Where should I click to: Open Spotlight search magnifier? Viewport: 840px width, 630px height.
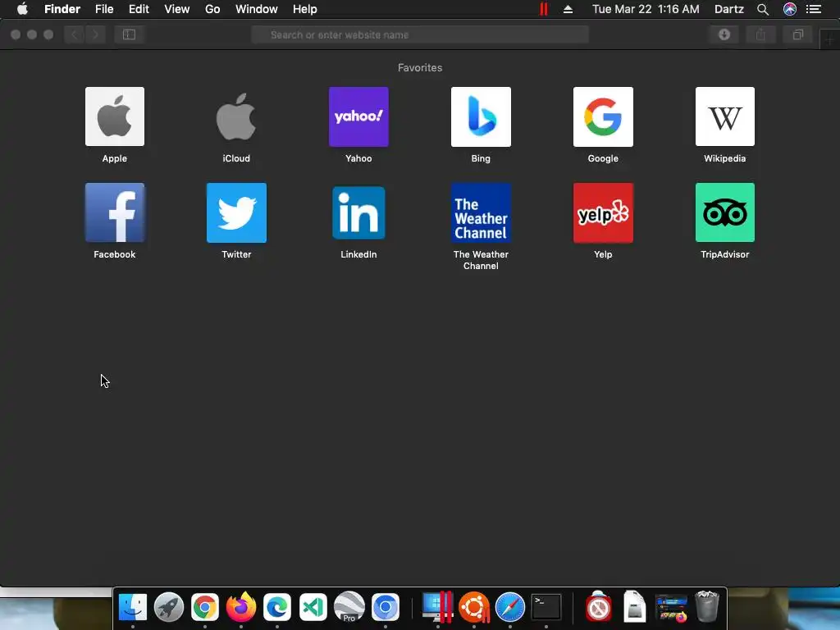coord(763,9)
